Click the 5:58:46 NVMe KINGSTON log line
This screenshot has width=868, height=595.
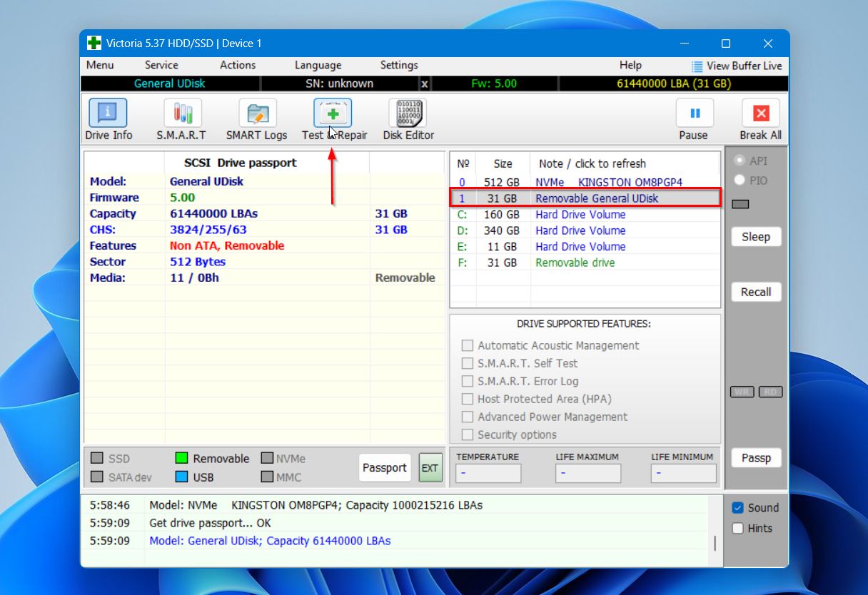pyautogui.click(x=316, y=505)
